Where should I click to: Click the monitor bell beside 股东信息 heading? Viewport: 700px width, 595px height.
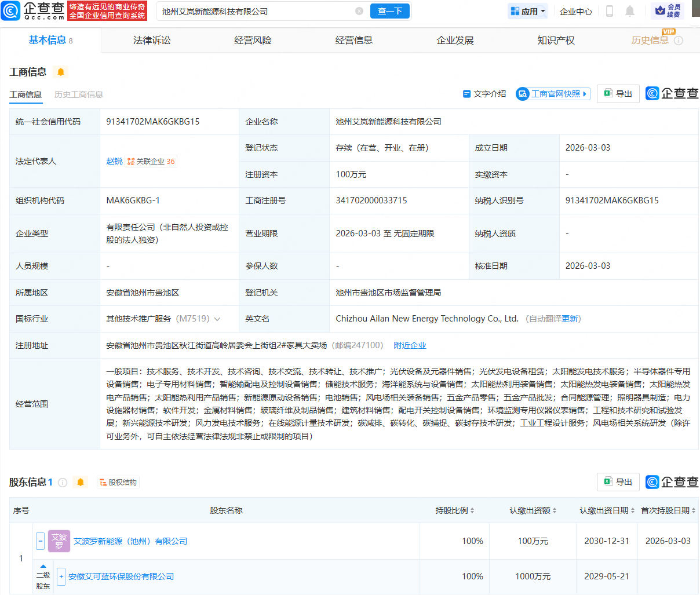[81, 483]
